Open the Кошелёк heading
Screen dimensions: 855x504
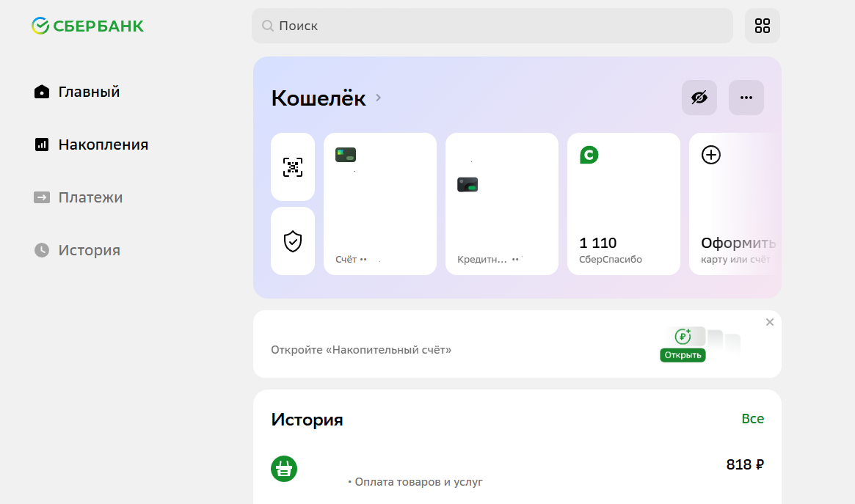point(319,98)
